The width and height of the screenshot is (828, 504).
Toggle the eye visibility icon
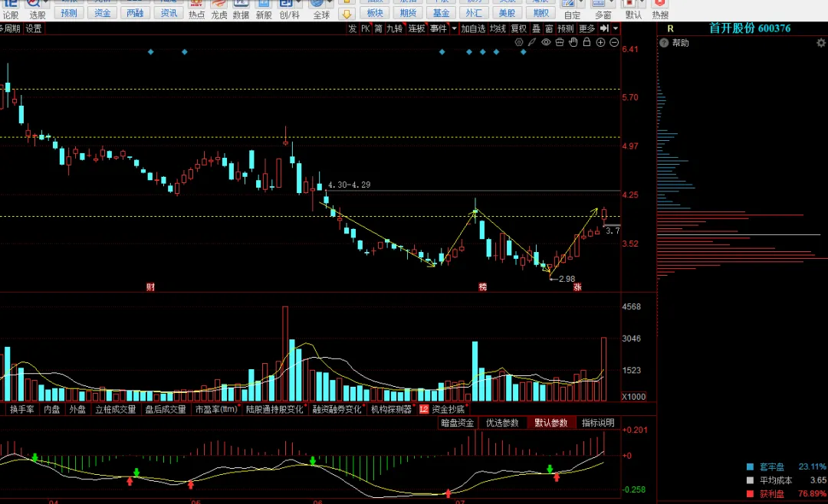(546, 42)
